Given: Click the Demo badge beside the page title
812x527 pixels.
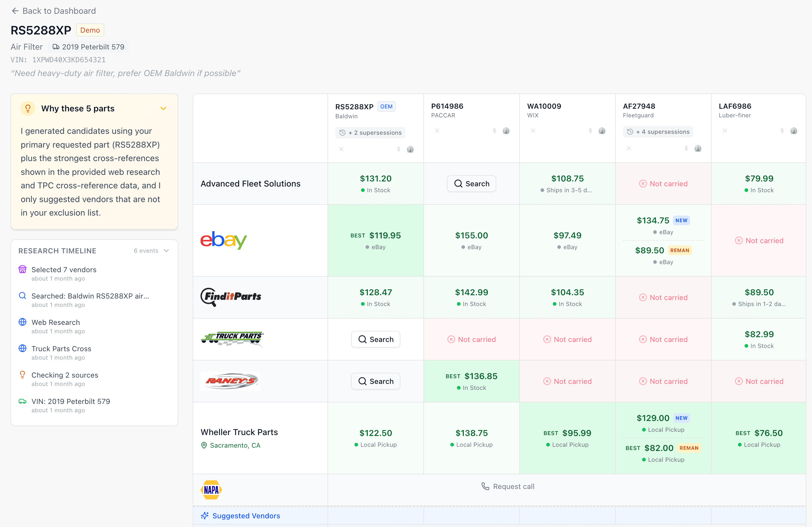Looking at the screenshot, I should [90, 30].
